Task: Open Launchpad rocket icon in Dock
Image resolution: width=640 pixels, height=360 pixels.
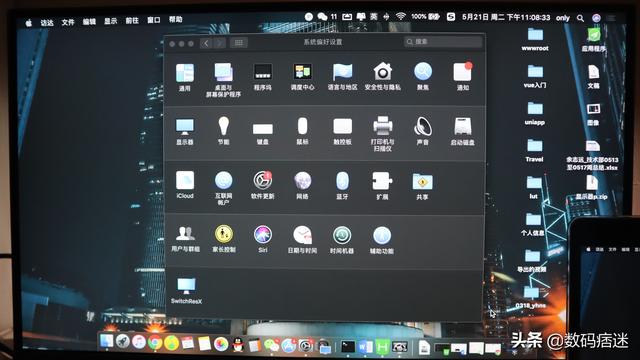Action: [122, 342]
